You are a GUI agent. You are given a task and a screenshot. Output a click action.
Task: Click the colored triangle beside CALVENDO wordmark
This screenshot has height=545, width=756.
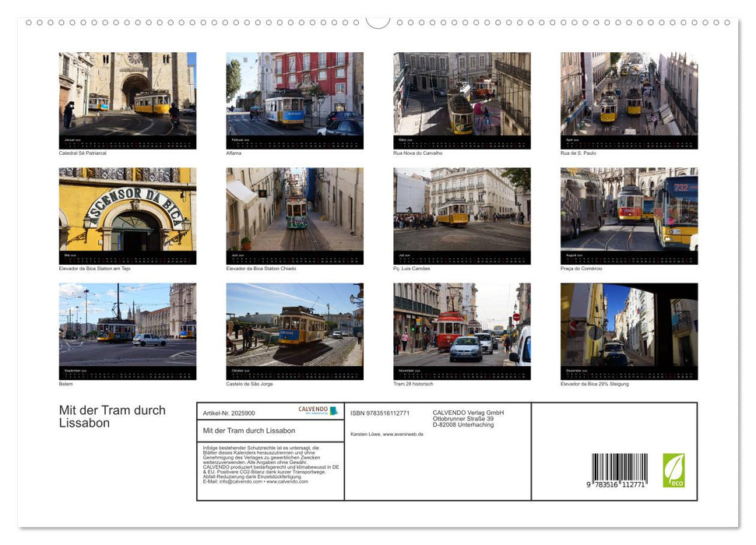click(x=332, y=410)
